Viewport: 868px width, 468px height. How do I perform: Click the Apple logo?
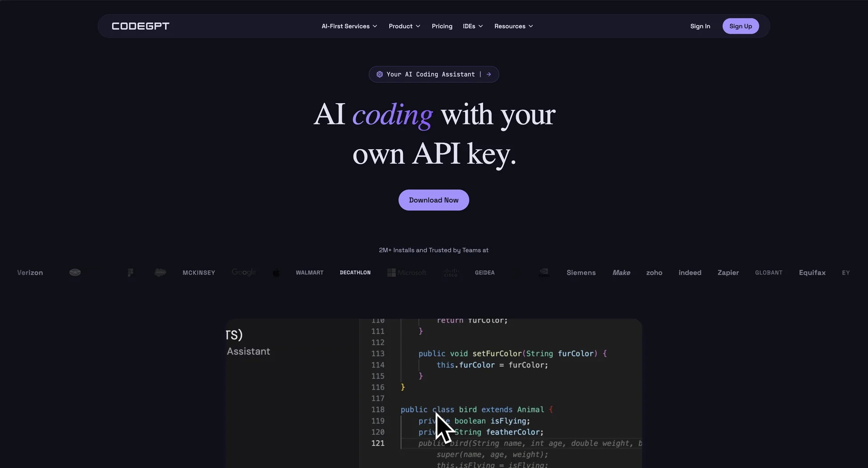coord(276,273)
